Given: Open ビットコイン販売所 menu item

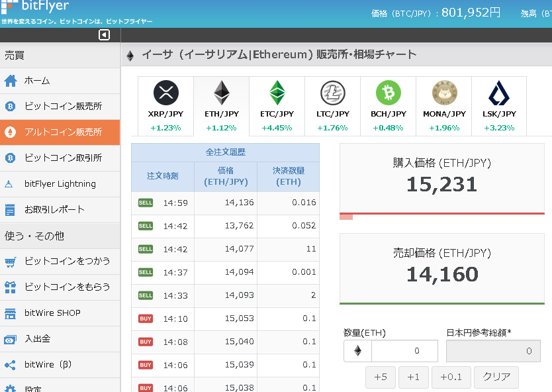Looking at the screenshot, I should click(x=60, y=107).
